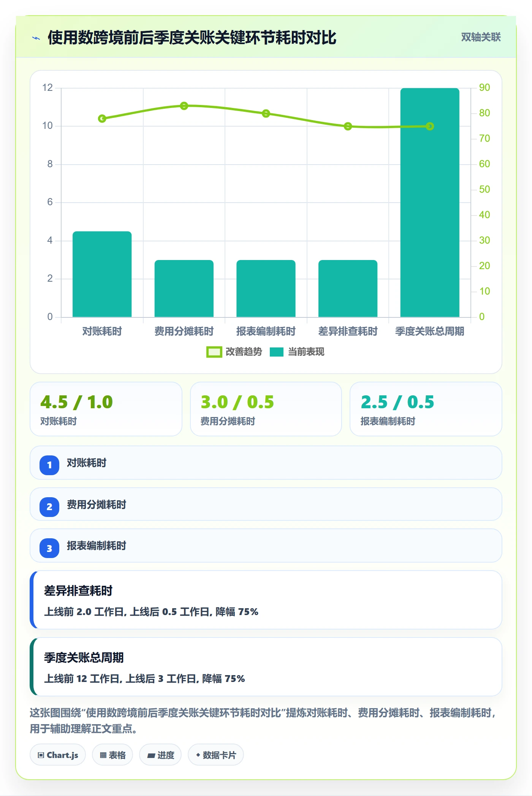Click the Chart.js tag
Viewport: 532px width, 796px height.
pyautogui.click(x=58, y=755)
